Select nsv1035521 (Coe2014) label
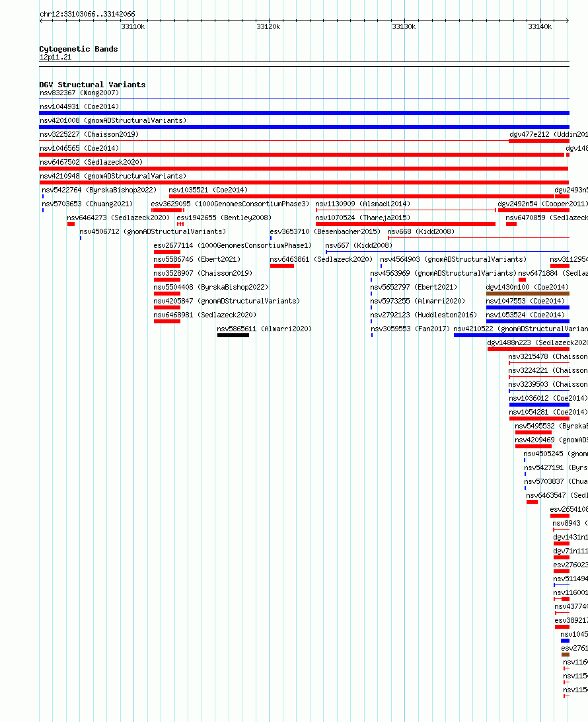The width and height of the screenshot is (588, 722). [x=208, y=190]
